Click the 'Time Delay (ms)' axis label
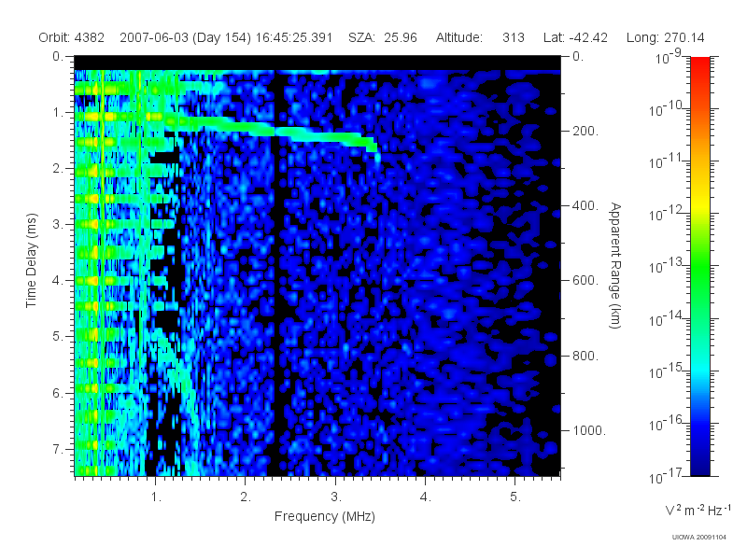747x560 pixels. (x=31, y=260)
